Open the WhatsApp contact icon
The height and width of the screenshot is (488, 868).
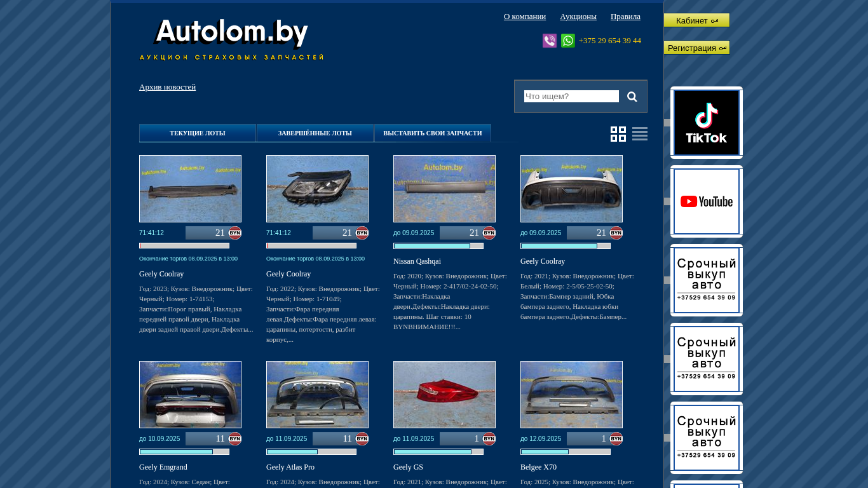568,41
